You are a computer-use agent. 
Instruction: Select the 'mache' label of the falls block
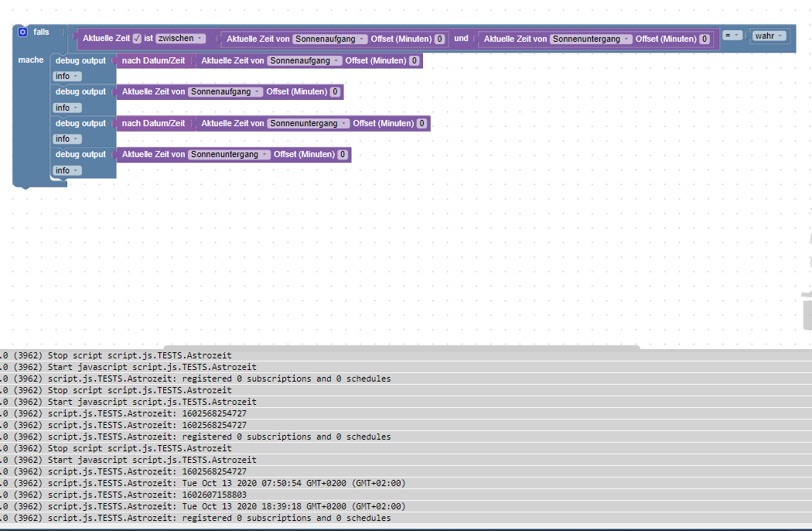pyautogui.click(x=31, y=60)
